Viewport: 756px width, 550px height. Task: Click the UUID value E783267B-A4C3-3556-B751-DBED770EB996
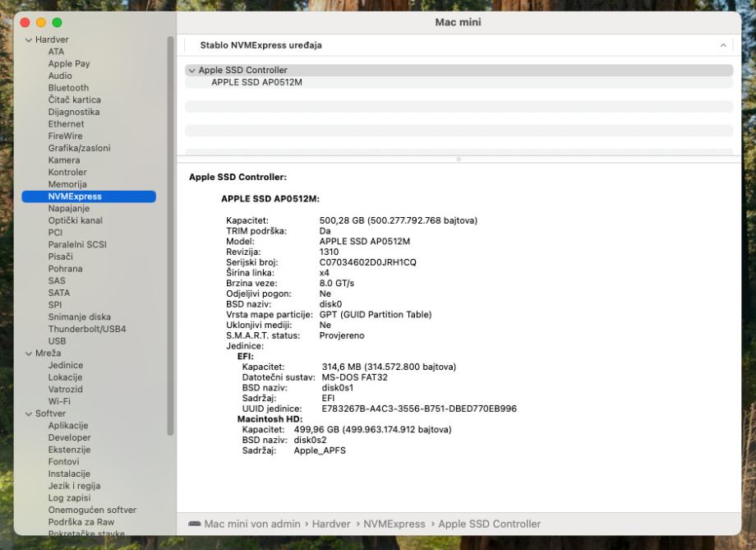pyautogui.click(x=419, y=409)
